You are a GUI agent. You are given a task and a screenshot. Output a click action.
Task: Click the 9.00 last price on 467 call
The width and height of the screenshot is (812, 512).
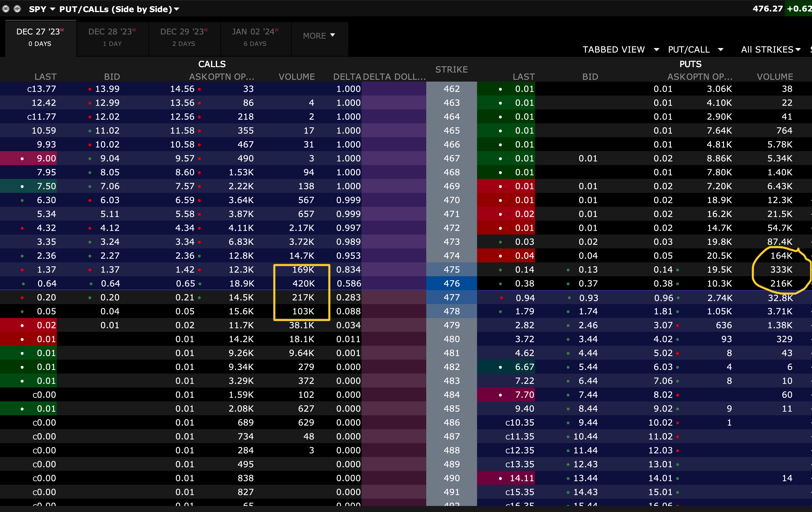46,158
